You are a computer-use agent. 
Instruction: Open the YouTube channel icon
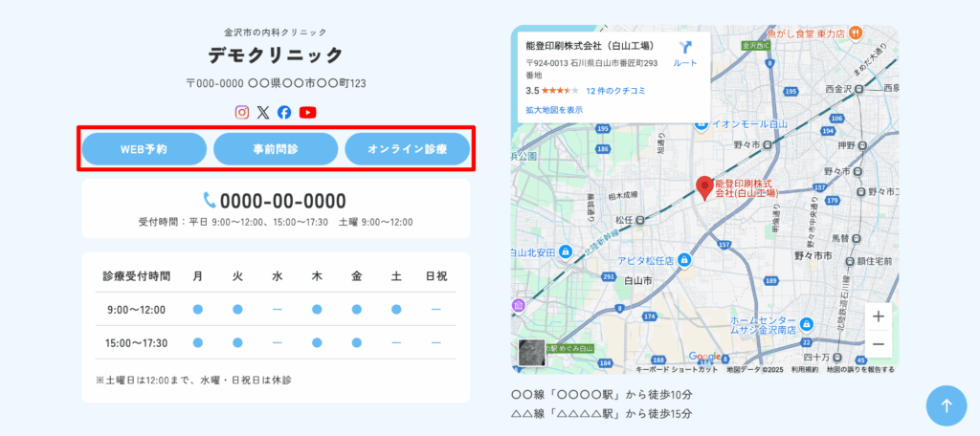coord(307,112)
